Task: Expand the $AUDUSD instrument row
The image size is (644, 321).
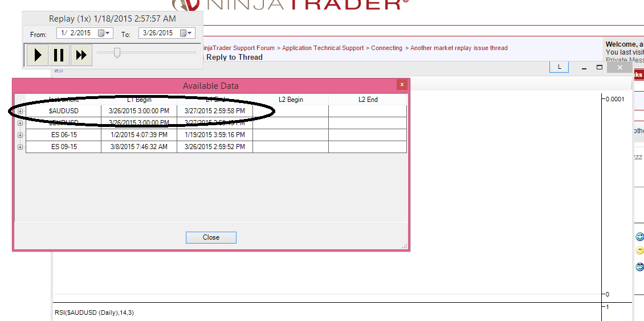Action: pyautogui.click(x=20, y=111)
